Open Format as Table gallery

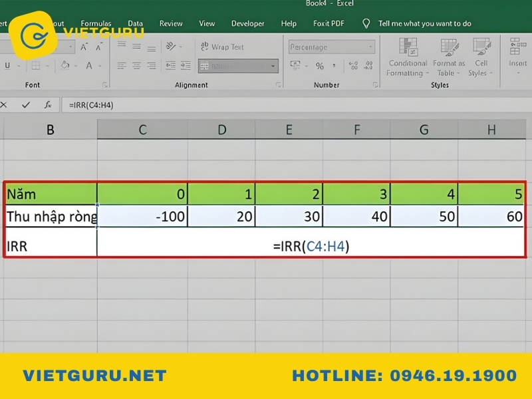pyautogui.click(x=449, y=57)
